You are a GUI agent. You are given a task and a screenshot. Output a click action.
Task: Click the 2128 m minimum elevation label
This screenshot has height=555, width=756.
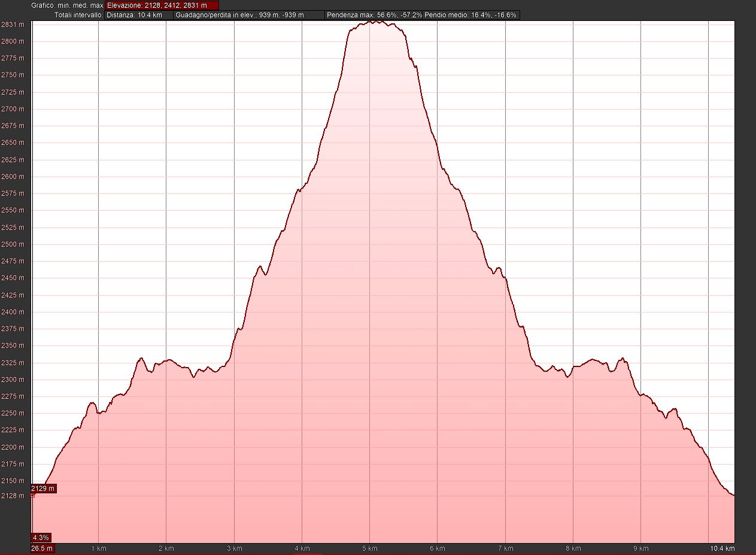[13, 496]
